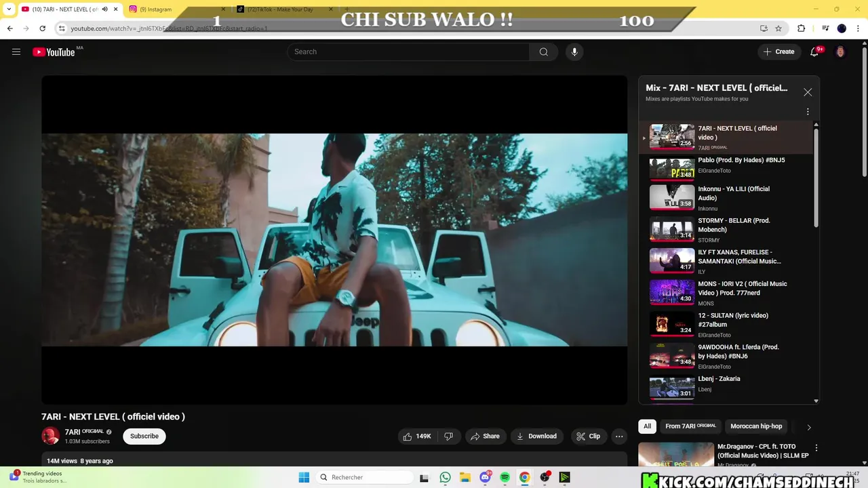Viewport: 868px width, 488px height.
Task: Open WhatsApp from the taskbar
Action: pyautogui.click(x=445, y=477)
